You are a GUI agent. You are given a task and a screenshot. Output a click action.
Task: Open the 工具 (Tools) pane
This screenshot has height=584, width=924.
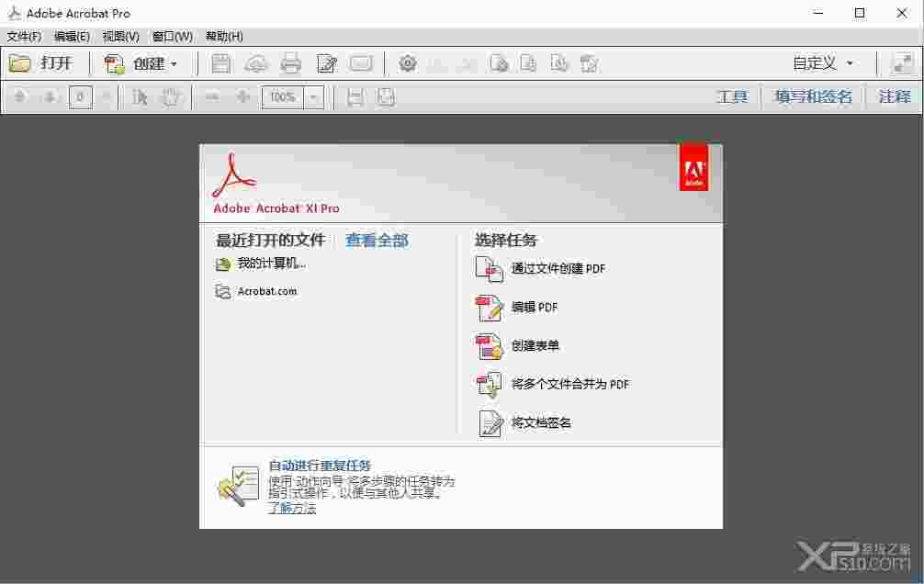coord(732,96)
